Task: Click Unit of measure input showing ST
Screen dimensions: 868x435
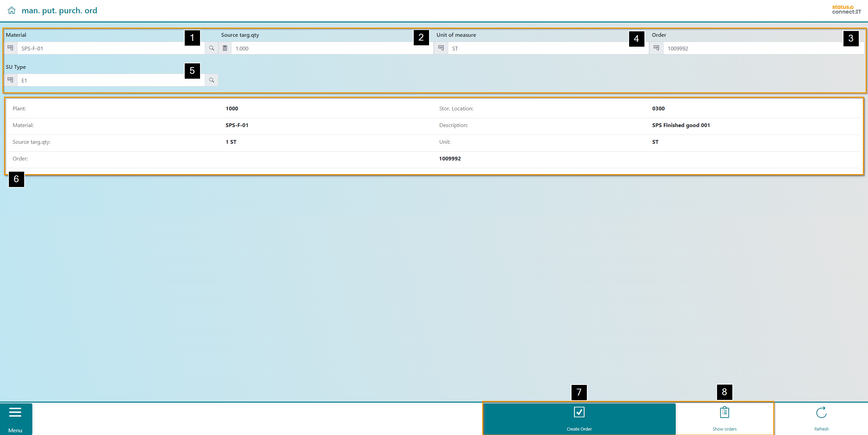Action: [x=538, y=48]
